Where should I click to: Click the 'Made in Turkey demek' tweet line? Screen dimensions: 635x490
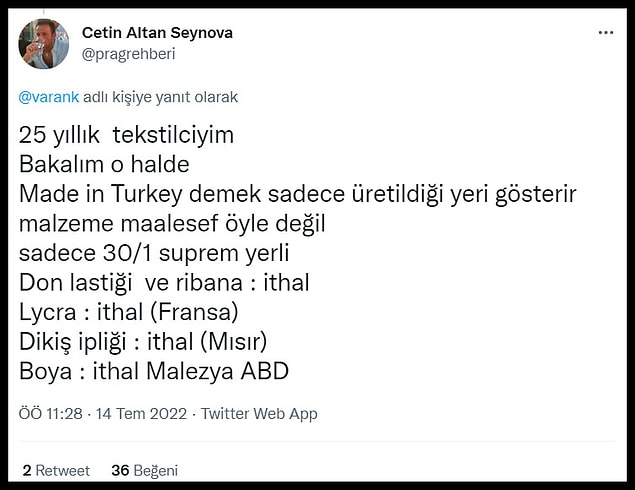(297, 194)
